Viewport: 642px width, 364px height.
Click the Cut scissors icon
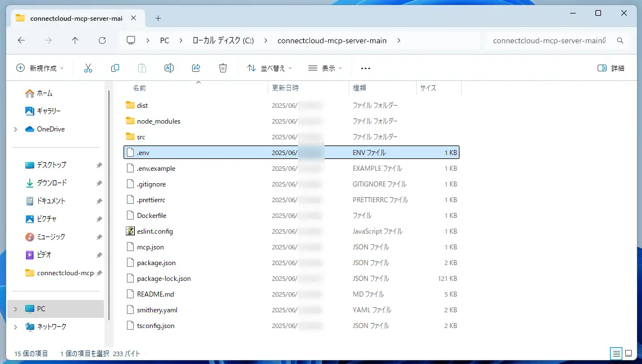(88, 68)
